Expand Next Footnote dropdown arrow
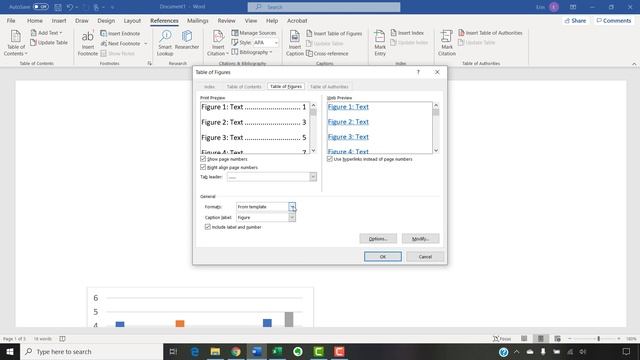Image resolution: width=640 pixels, height=360 pixels. pos(146,43)
